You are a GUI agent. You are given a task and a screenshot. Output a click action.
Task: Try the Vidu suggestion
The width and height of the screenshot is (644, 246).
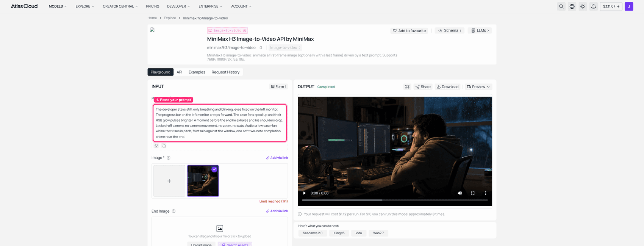pos(359,233)
